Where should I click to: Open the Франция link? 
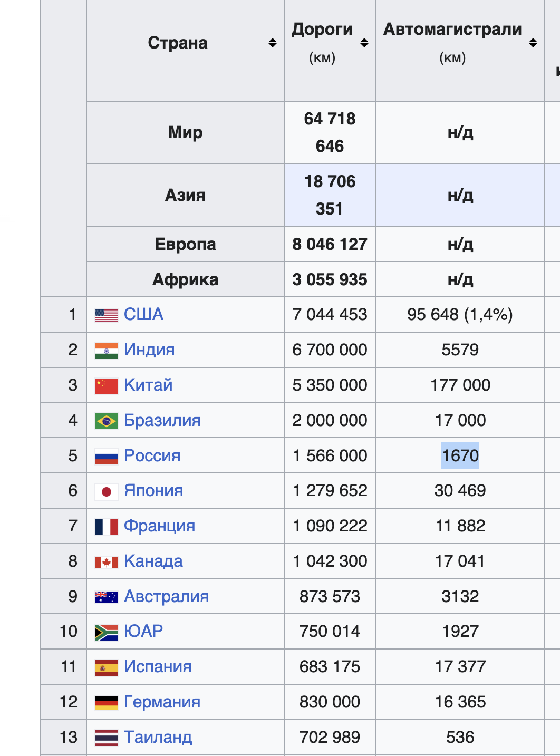[160, 526]
